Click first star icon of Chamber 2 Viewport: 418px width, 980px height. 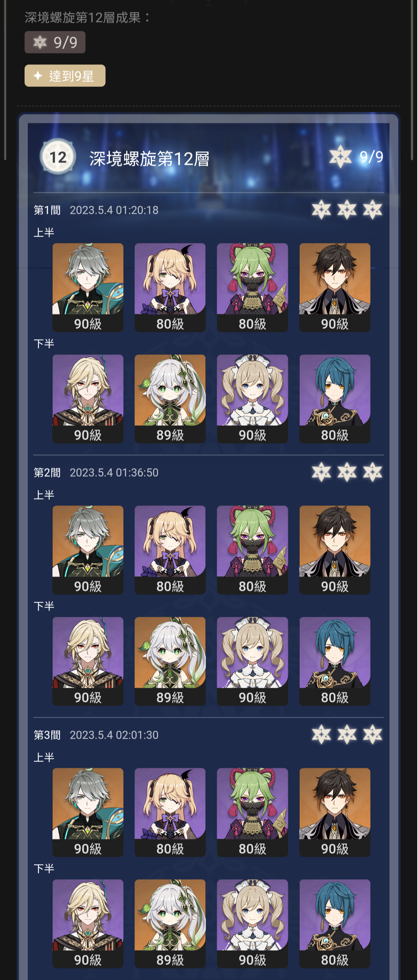(x=322, y=472)
